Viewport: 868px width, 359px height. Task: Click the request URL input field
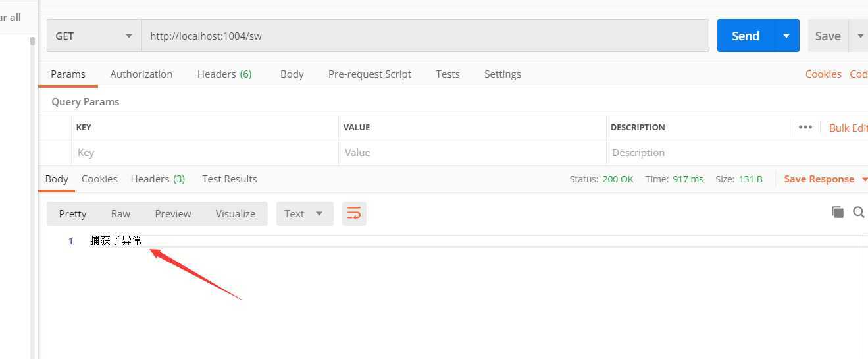[424, 36]
